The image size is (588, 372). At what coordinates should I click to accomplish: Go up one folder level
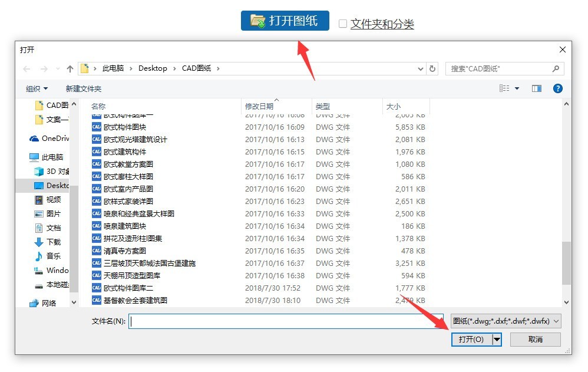(x=70, y=69)
